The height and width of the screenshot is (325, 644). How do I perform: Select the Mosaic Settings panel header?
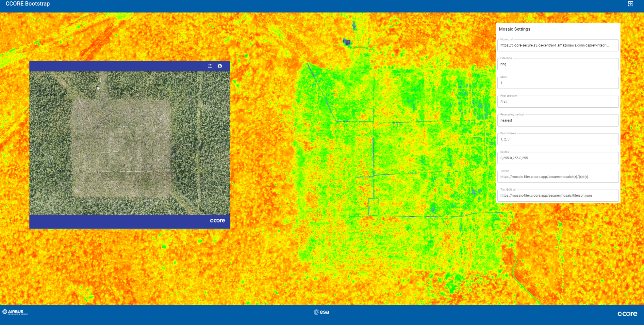515,29
